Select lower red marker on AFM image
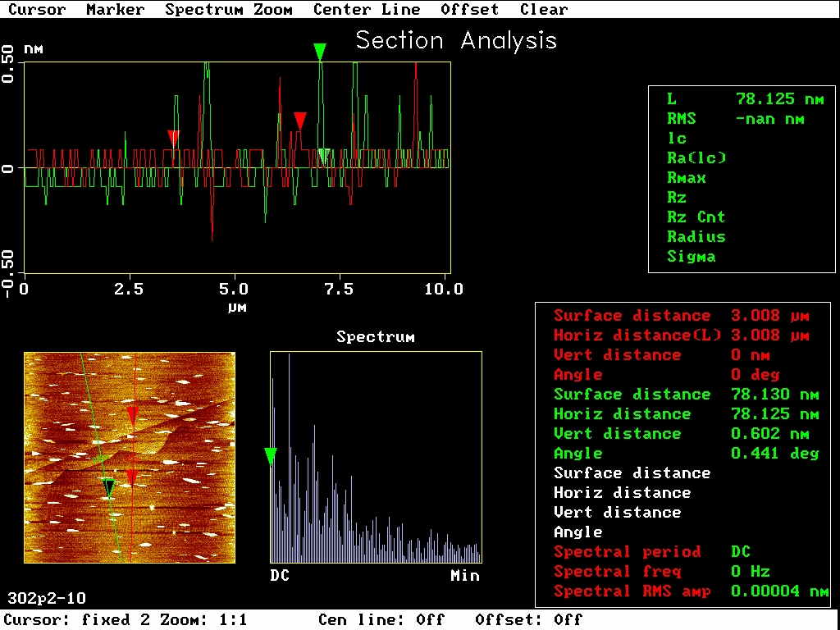 [132, 478]
